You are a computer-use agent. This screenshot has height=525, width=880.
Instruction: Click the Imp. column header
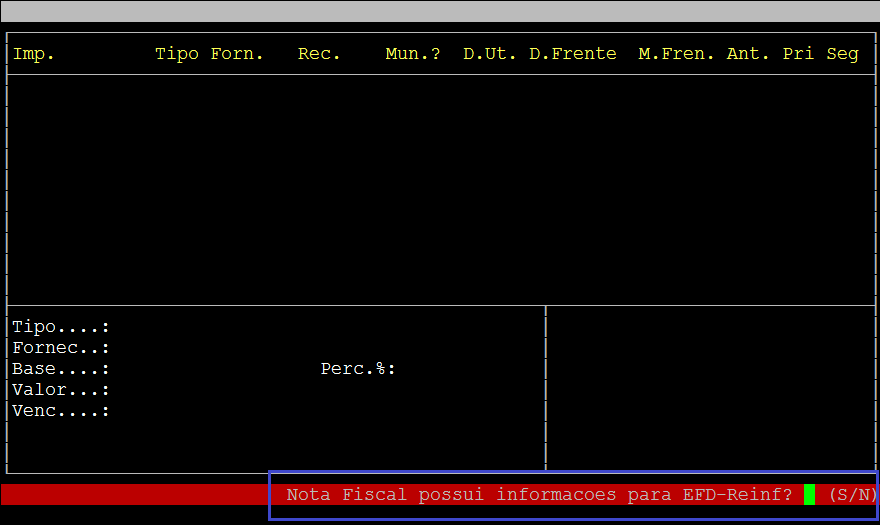tap(33, 54)
